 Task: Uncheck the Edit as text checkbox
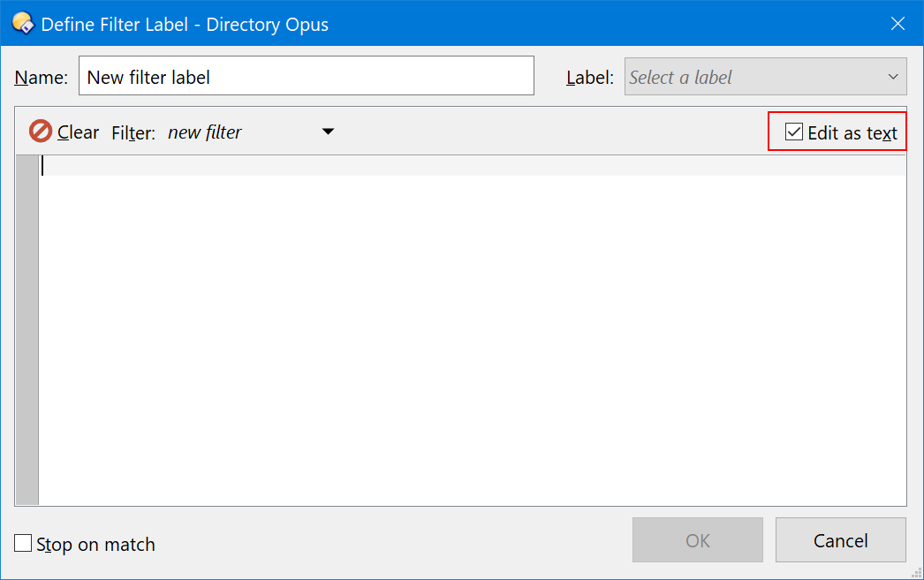[x=794, y=132]
